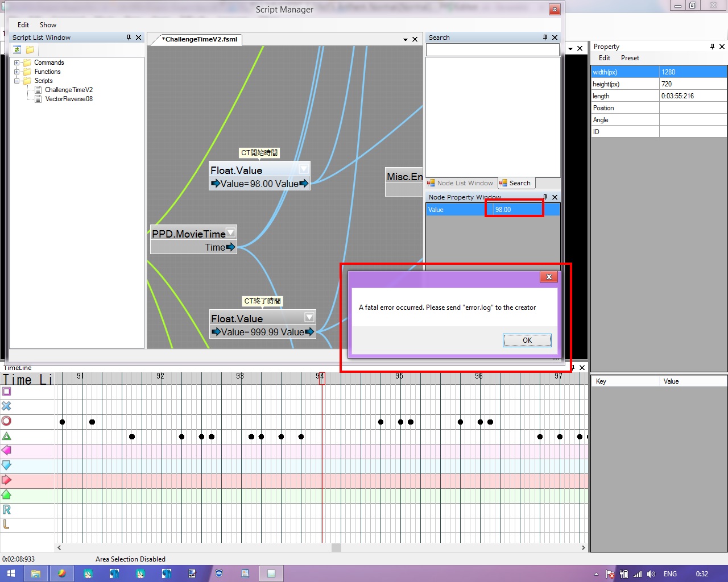This screenshot has width=728, height=582.
Task: Click the refresh icon in Script List Window
Action: tap(17, 50)
